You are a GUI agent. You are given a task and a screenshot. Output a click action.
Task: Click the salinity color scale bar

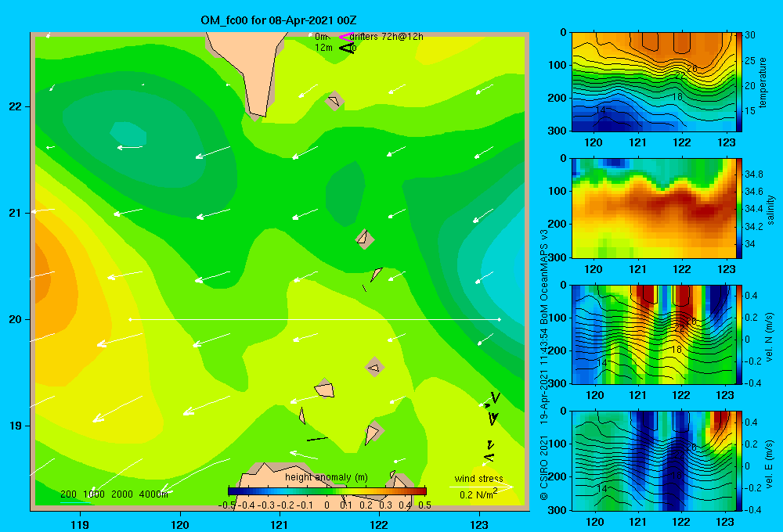click(739, 208)
